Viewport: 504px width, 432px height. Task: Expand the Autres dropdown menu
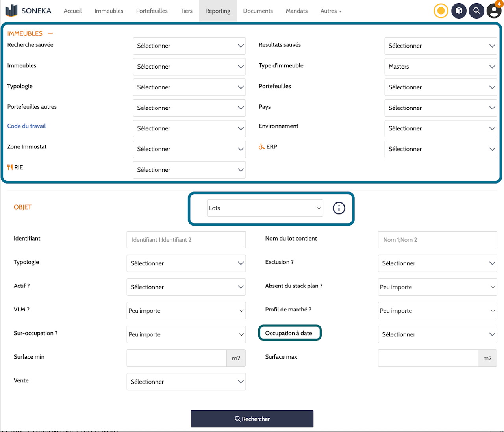click(331, 11)
